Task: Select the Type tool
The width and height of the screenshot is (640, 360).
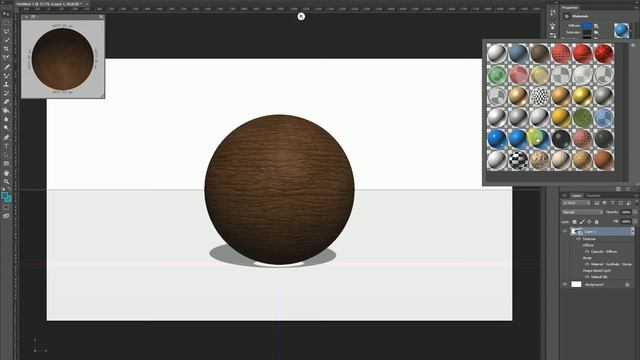Action: click(6, 146)
